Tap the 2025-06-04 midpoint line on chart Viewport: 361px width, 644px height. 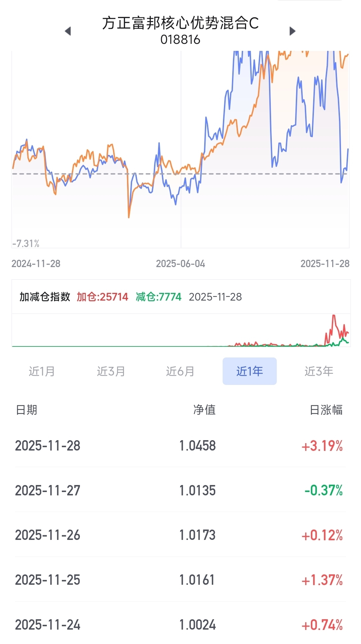[181, 151]
